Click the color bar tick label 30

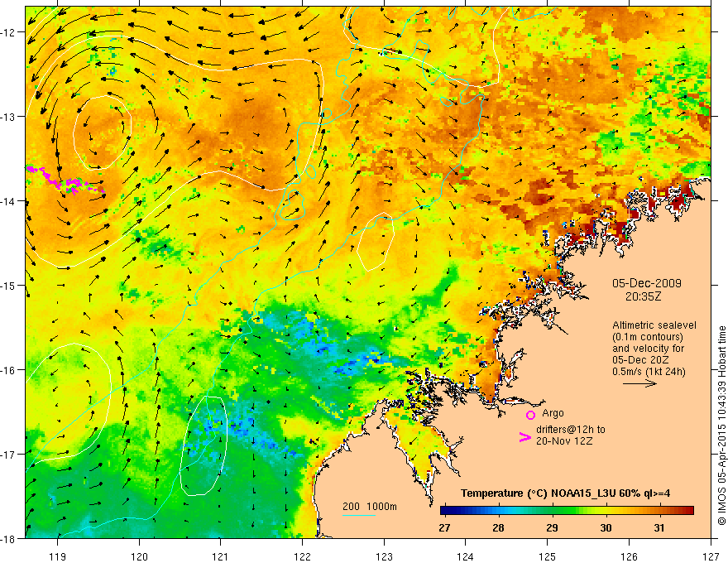click(x=606, y=527)
